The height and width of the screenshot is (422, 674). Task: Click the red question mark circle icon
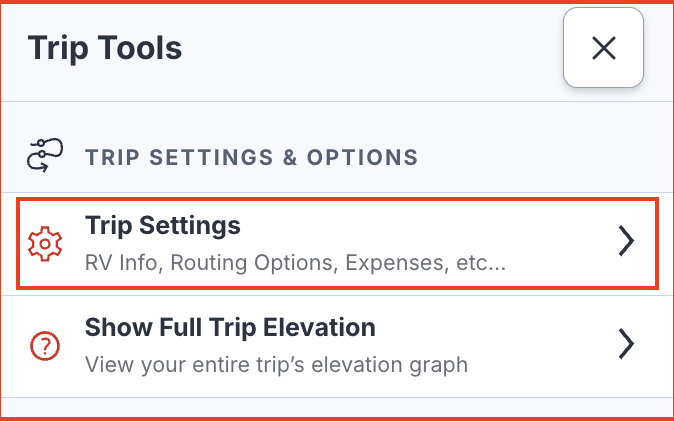pyautogui.click(x=45, y=346)
